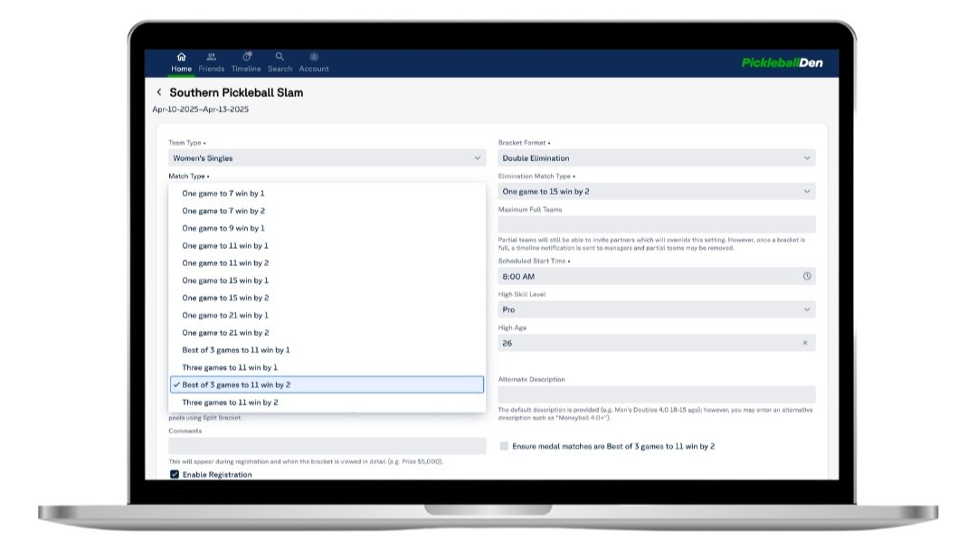Open the Account tab

[x=313, y=62]
